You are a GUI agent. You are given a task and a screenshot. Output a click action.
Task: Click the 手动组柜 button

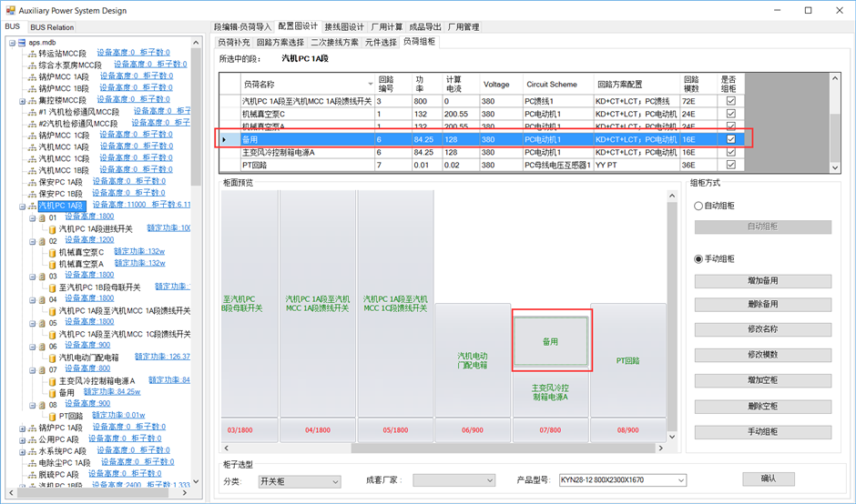762,432
